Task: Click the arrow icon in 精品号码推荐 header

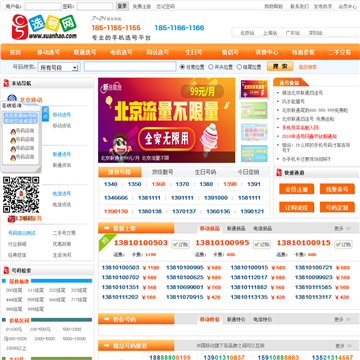Action: click(x=107, y=346)
